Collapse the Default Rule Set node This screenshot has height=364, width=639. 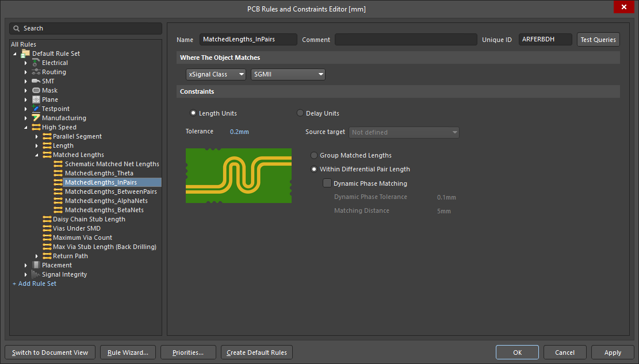(x=15, y=53)
